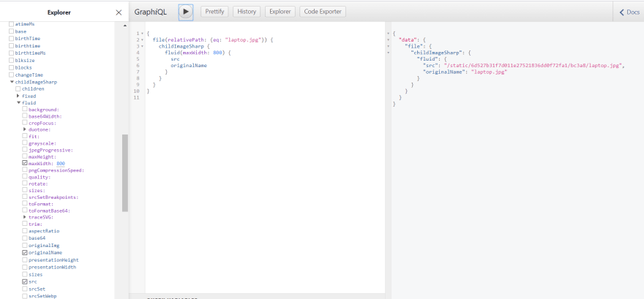Enable the birthTime field checkbox
This screenshot has height=299, width=644.
(x=12, y=39)
